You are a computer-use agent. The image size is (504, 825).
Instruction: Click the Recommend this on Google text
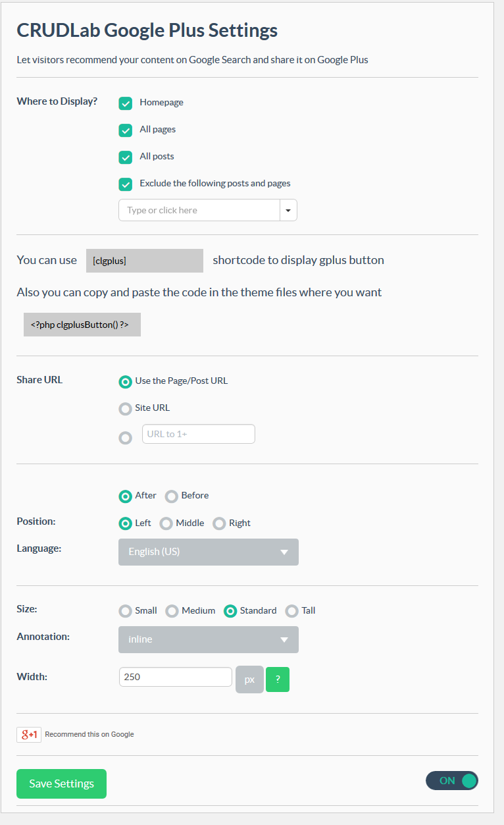(x=89, y=734)
